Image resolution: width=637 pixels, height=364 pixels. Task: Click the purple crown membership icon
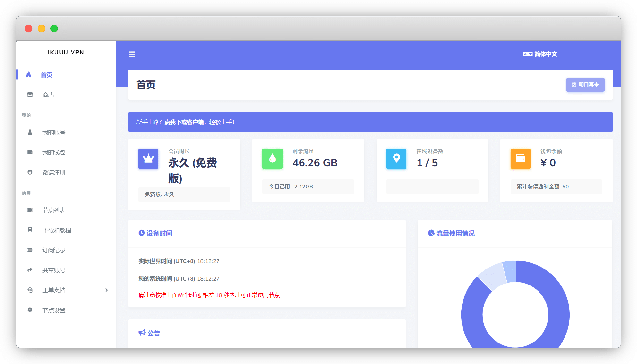point(148,159)
